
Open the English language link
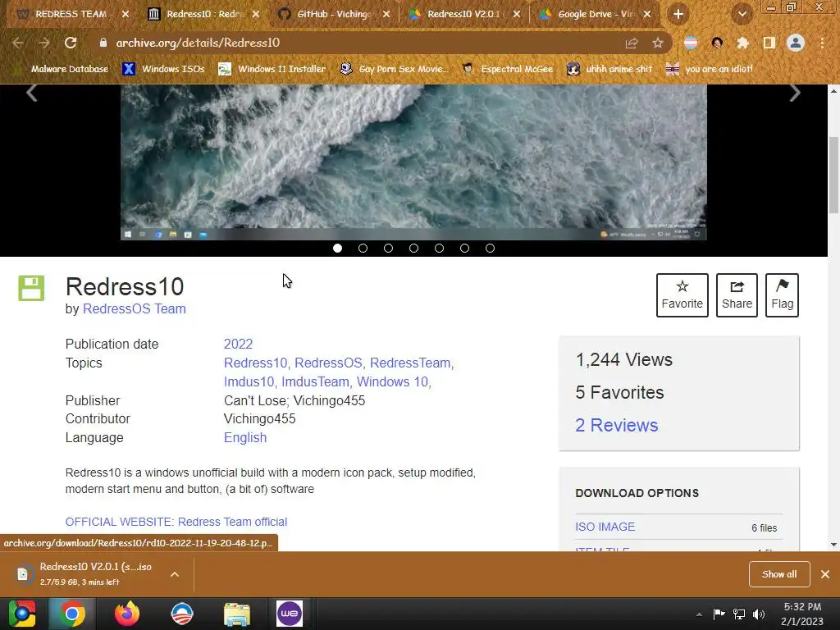click(244, 438)
